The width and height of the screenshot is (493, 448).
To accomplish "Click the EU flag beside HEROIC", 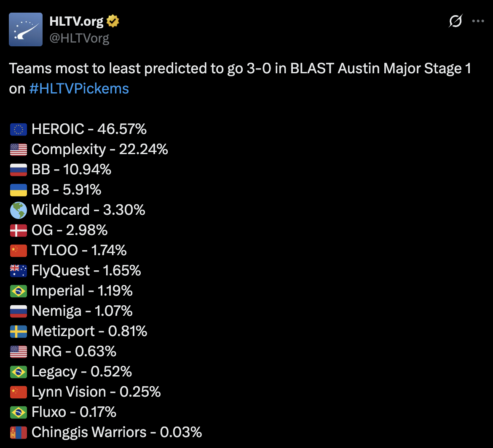I will (x=19, y=129).
